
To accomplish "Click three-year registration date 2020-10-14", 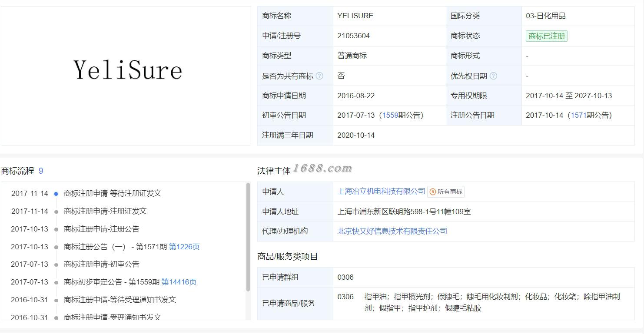I will 356,135.
